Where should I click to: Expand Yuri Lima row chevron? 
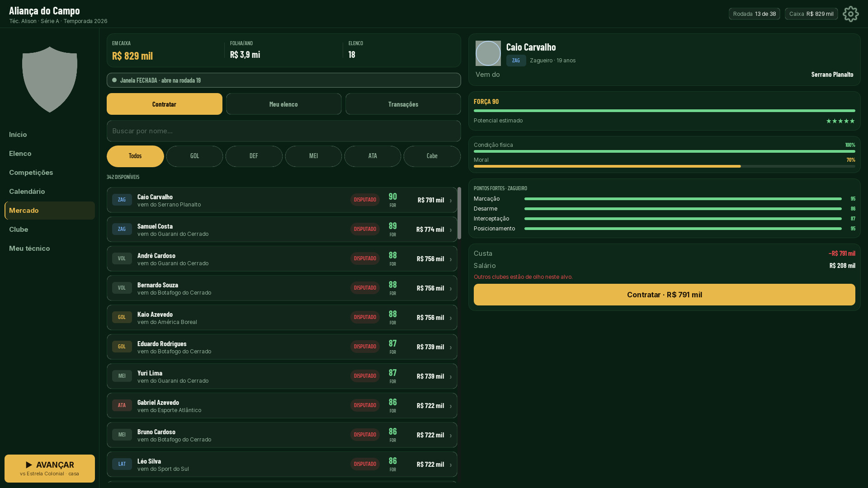(451, 376)
